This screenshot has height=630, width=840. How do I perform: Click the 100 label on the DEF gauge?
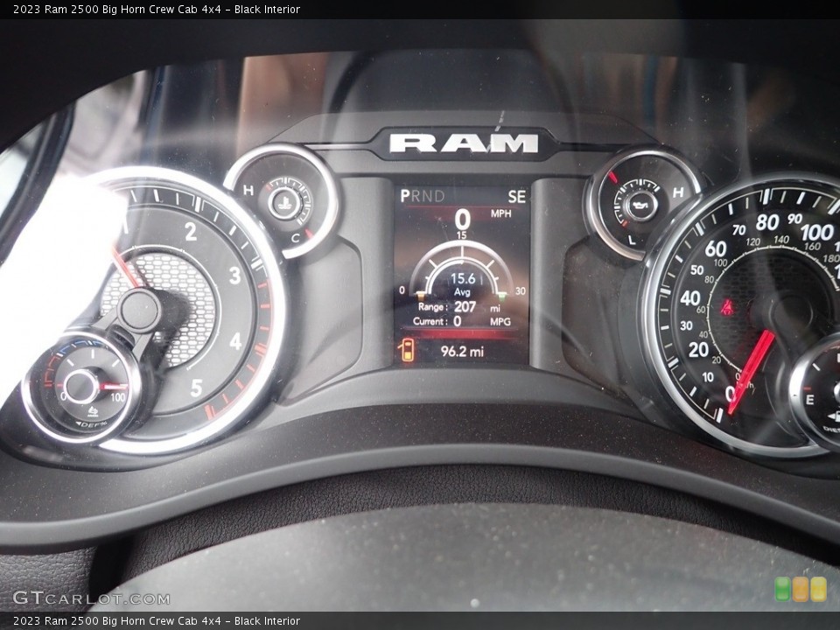click(x=117, y=397)
